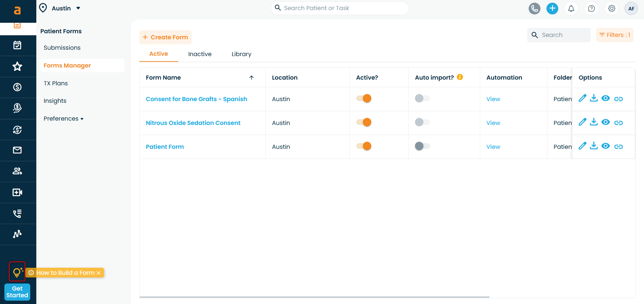Switch to the Library tab
This screenshot has height=304, width=644.
coord(241,54)
